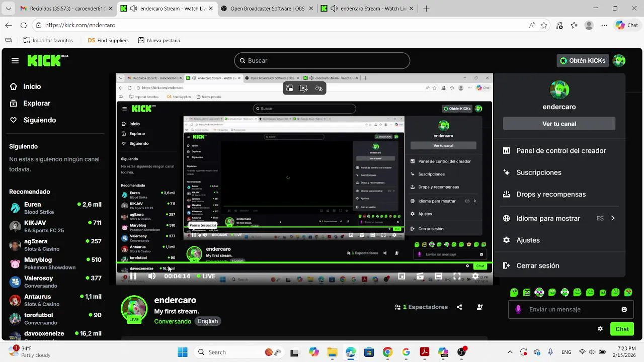Viewport: 644px width, 362px height.
Task: Open the browser Chat sidebar button
Action: 626,25
